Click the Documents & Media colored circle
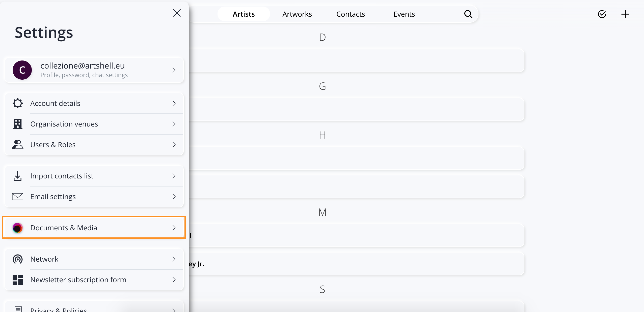 coord(18,228)
